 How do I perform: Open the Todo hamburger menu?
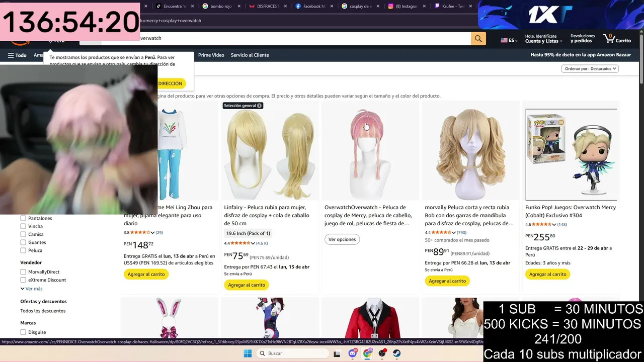point(17,55)
